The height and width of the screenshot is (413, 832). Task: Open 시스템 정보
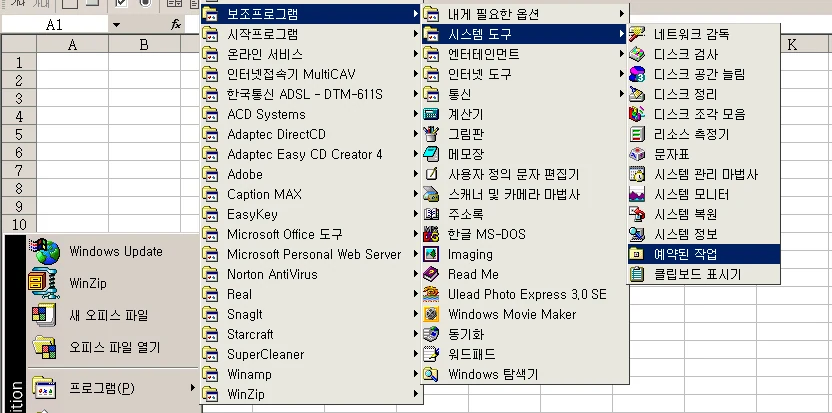click(x=704, y=234)
